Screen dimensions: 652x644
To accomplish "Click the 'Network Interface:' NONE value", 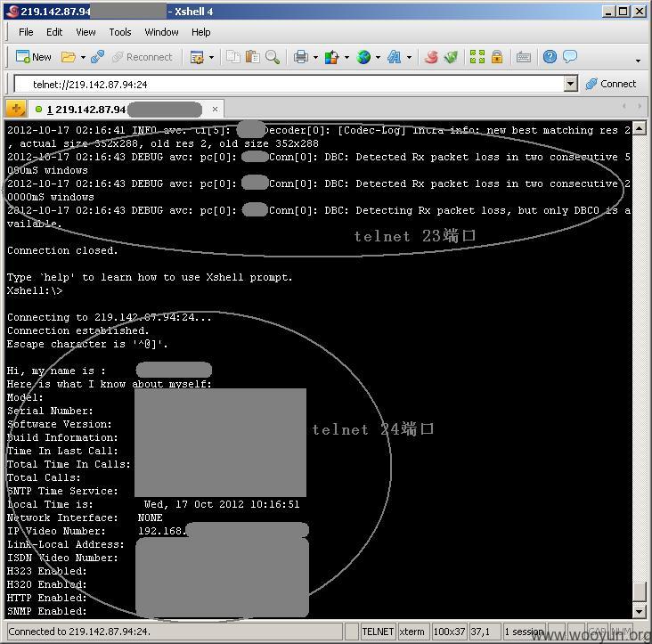I will 151,518.
